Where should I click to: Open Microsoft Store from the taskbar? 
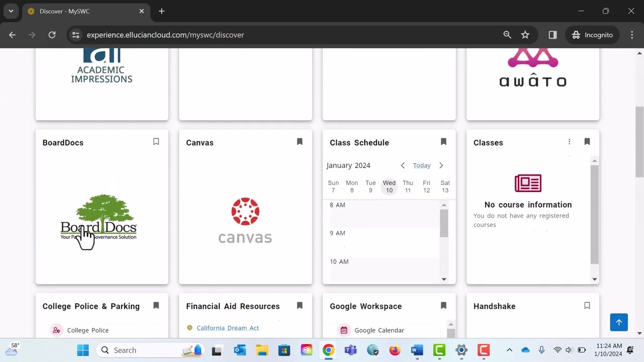pyautogui.click(x=284, y=350)
